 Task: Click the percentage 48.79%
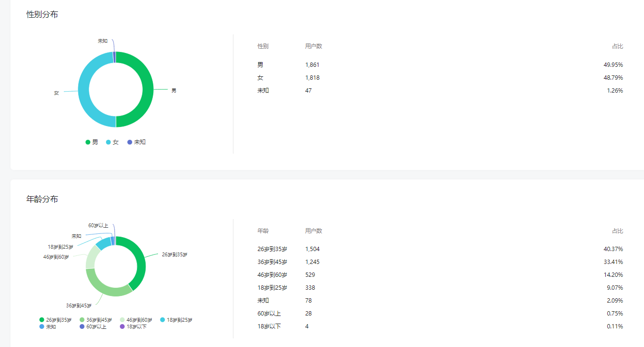(613, 78)
